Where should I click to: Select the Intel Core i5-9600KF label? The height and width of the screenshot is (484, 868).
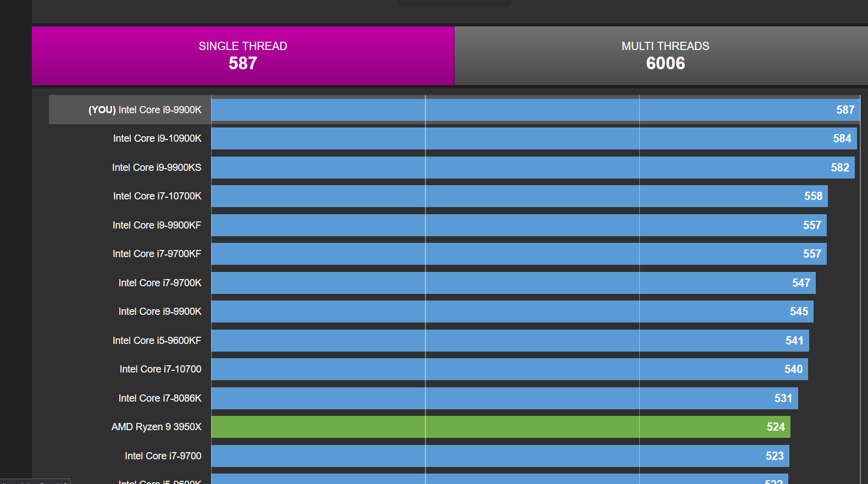(157, 341)
